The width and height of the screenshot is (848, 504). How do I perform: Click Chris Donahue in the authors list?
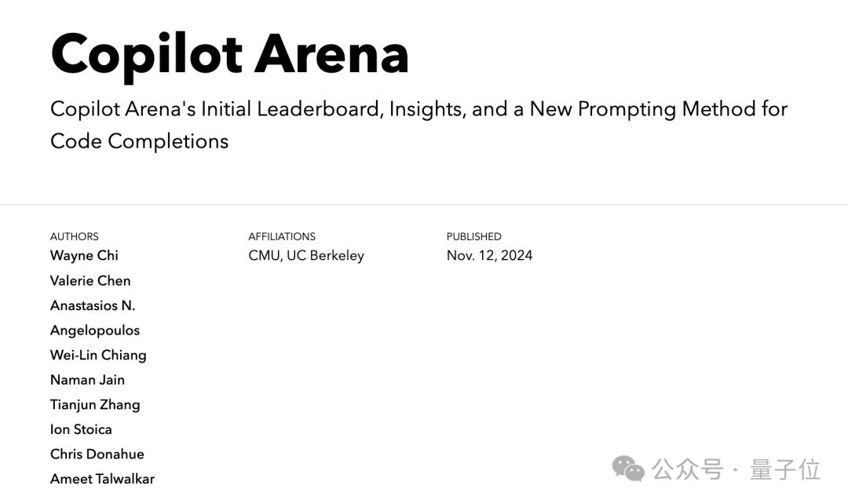tap(97, 454)
